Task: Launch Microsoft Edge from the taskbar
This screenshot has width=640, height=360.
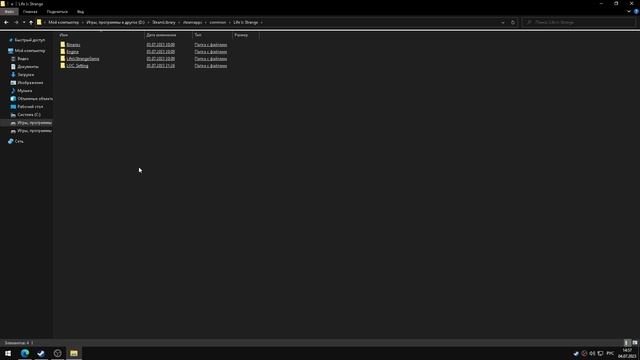Action: [x=25, y=353]
